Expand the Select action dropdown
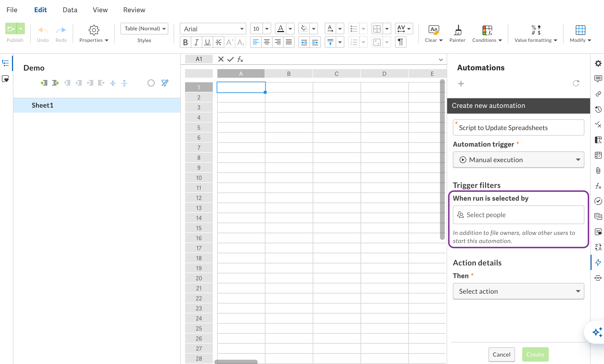The image size is (604, 364). (518, 291)
